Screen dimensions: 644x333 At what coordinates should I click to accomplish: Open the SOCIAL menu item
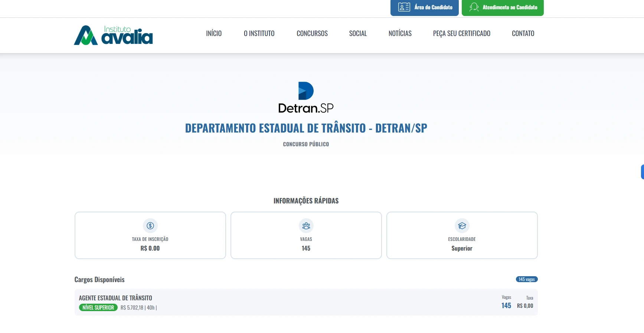coord(358,33)
